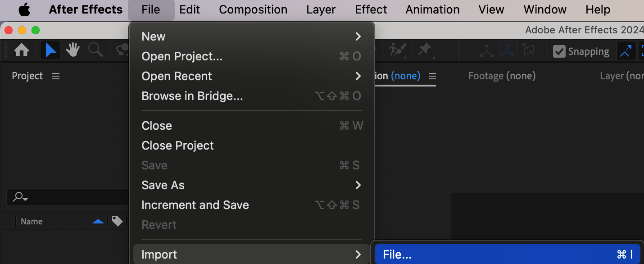Select the Selection arrow tool

click(50, 51)
